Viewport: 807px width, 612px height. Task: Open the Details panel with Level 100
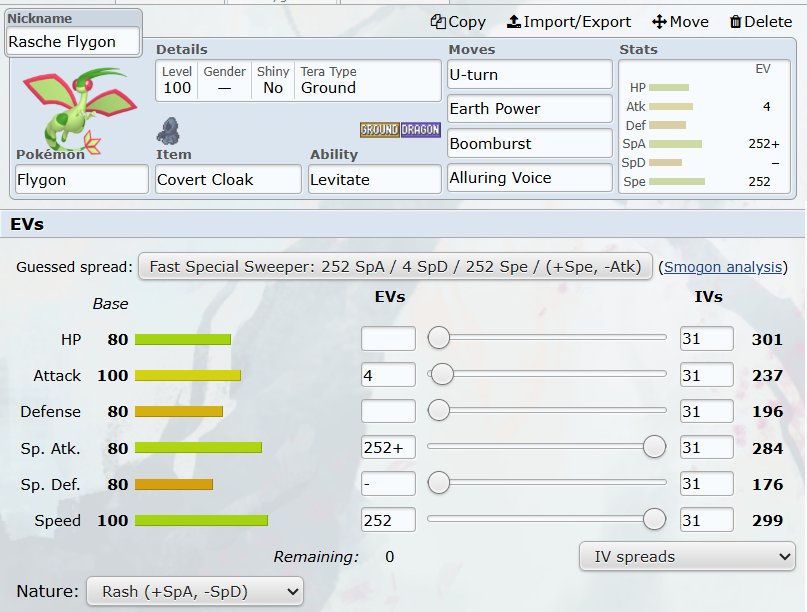[298, 80]
